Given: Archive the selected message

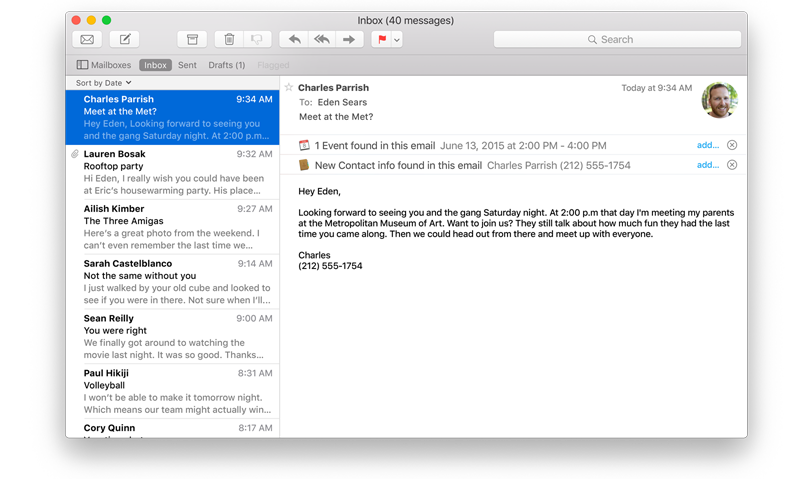Looking at the screenshot, I should [x=192, y=39].
